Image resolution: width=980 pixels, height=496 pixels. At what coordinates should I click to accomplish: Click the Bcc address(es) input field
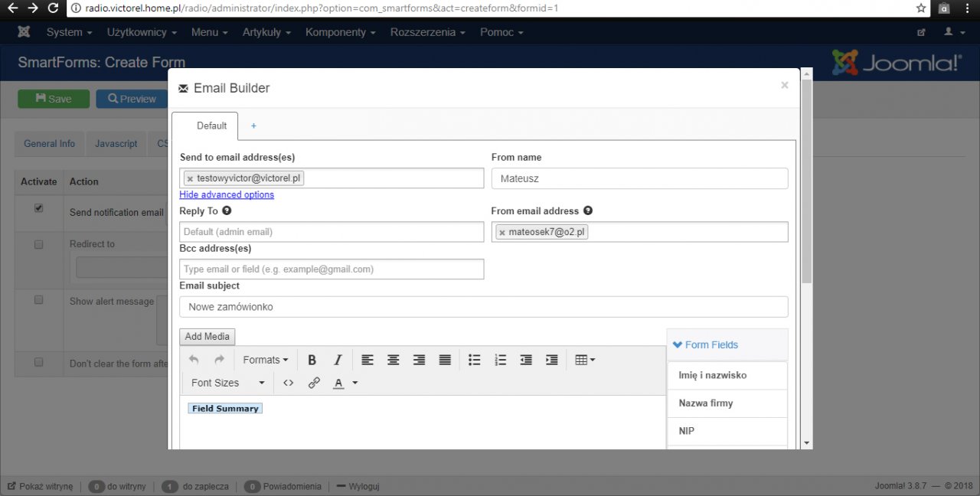(x=332, y=269)
